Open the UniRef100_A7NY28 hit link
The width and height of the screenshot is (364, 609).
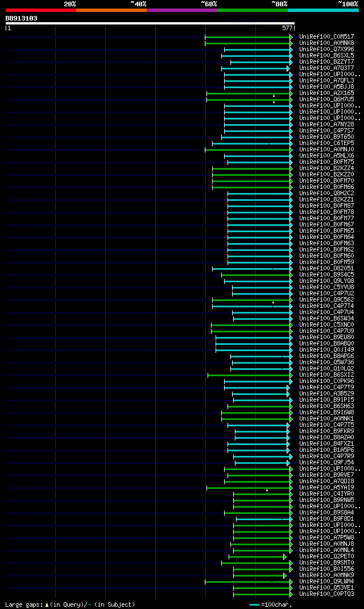coord(326,124)
